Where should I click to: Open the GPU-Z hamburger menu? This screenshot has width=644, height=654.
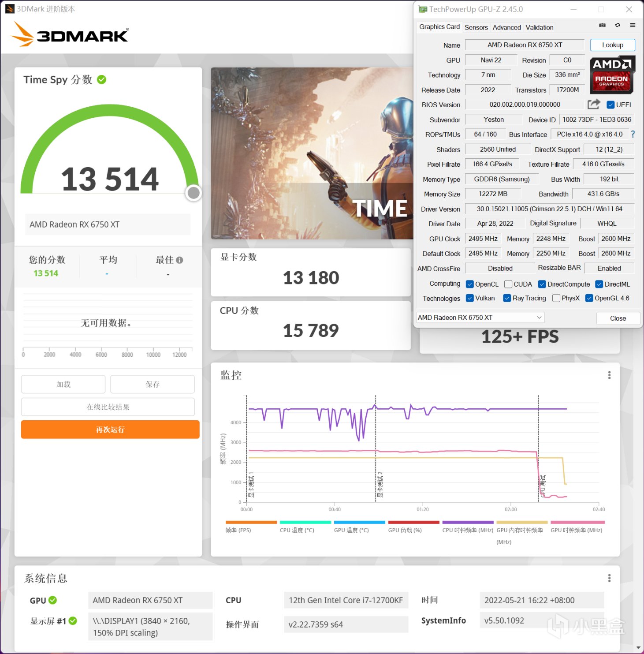pos(633,25)
